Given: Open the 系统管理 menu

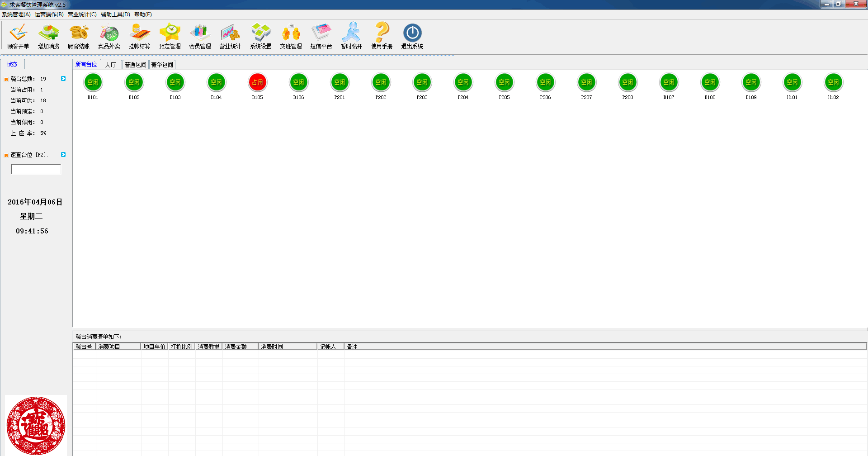Looking at the screenshot, I should click(x=16, y=14).
